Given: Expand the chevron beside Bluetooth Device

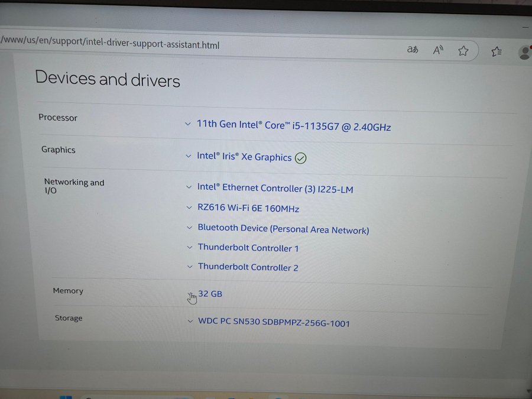Looking at the screenshot, I should pyautogui.click(x=189, y=228).
